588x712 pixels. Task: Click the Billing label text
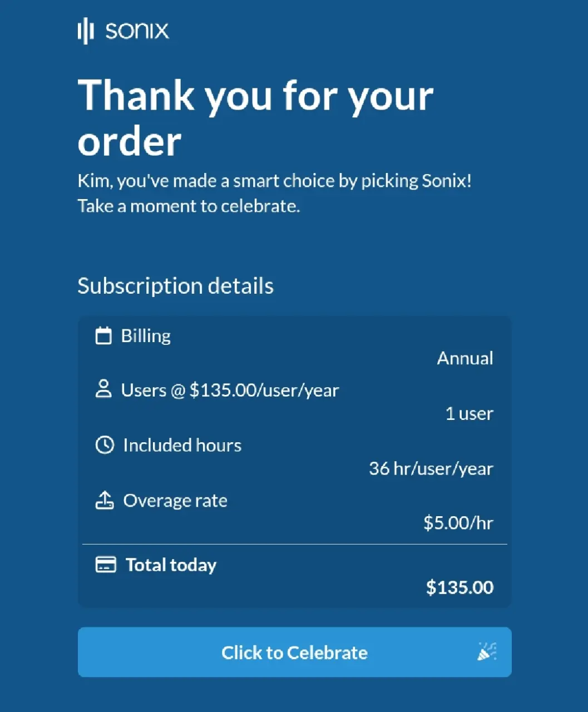tap(146, 336)
